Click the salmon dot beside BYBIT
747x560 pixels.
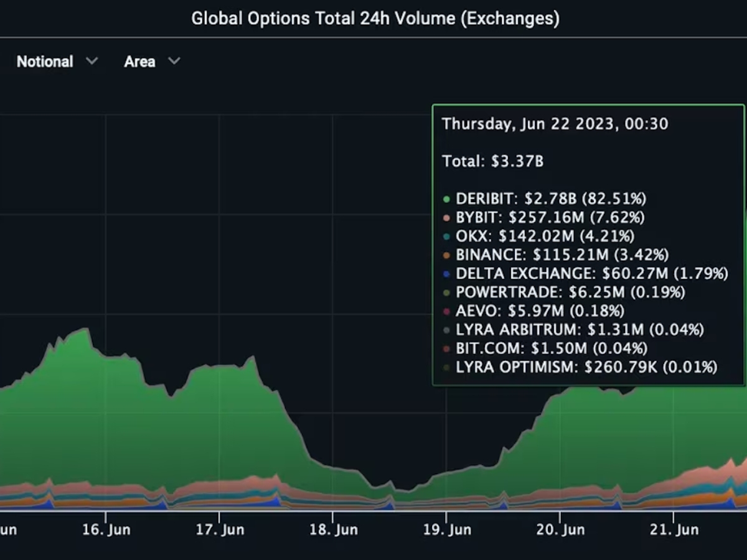446,218
